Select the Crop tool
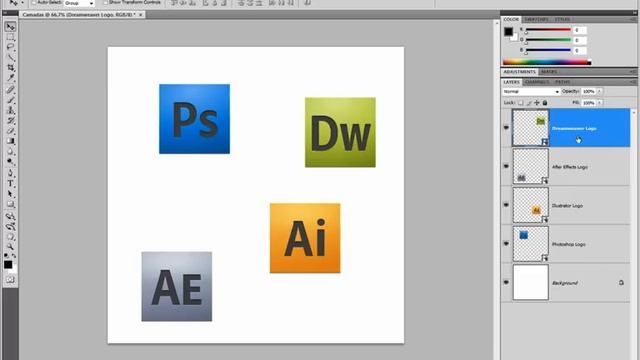 pos(10,68)
